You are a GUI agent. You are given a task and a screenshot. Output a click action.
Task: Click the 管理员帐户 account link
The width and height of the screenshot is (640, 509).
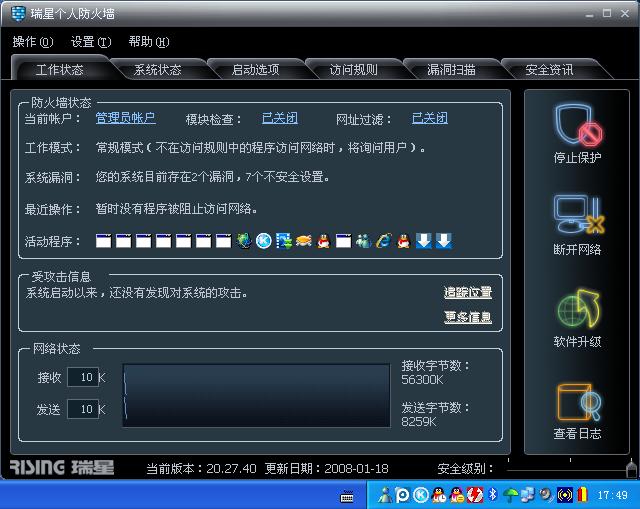(x=125, y=118)
